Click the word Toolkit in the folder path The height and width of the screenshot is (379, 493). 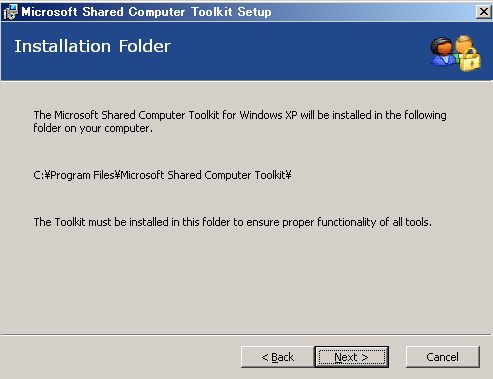(270, 175)
